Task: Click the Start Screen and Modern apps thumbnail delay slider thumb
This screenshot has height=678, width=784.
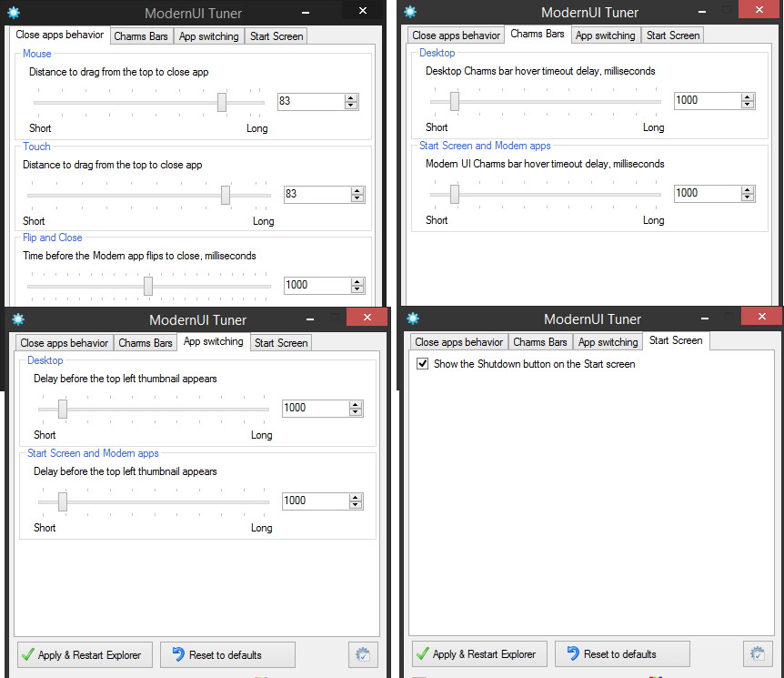Action: tap(63, 501)
